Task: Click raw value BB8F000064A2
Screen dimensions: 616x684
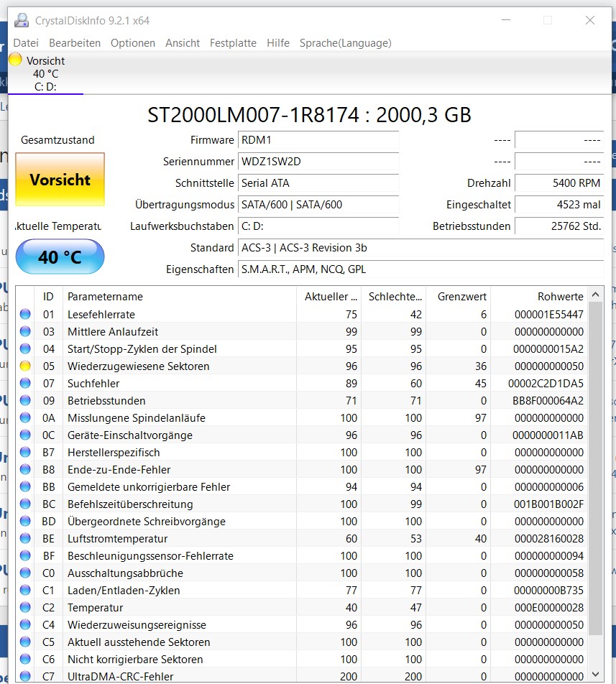Action: coord(548,400)
